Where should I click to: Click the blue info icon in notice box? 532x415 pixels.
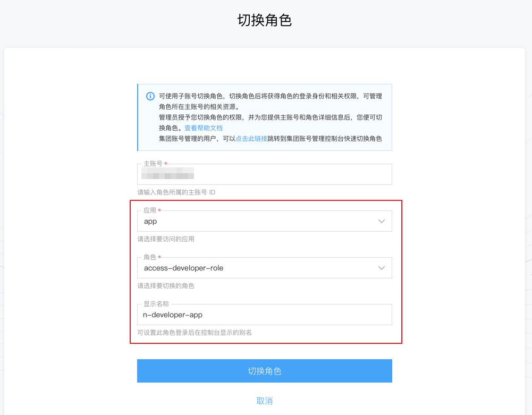(150, 96)
